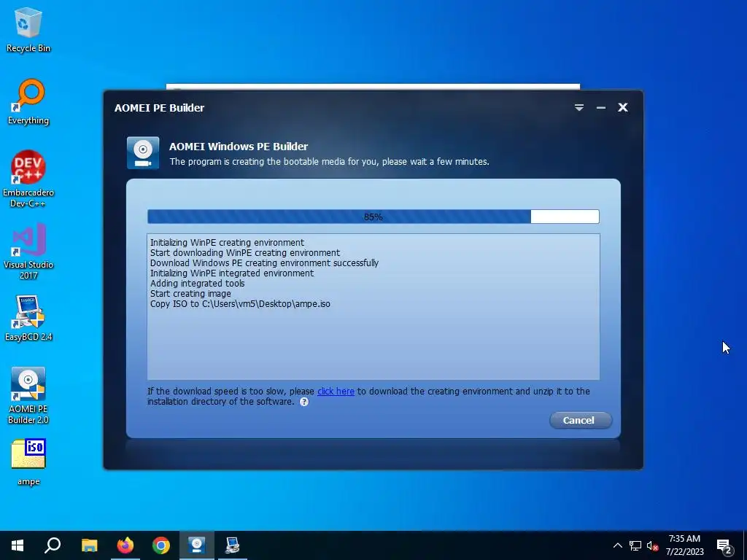The image size is (747, 560).
Task: Open the EasyBCD taskbar button
Action: click(233, 545)
